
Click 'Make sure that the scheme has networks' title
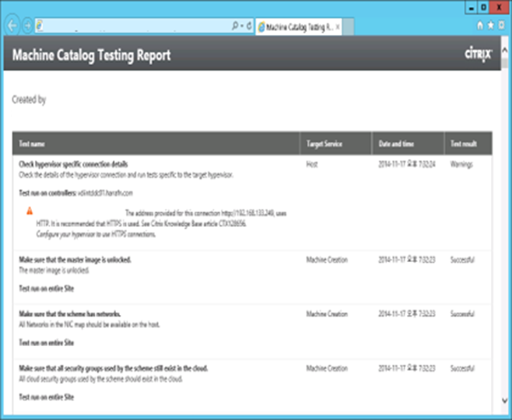click(x=70, y=314)
